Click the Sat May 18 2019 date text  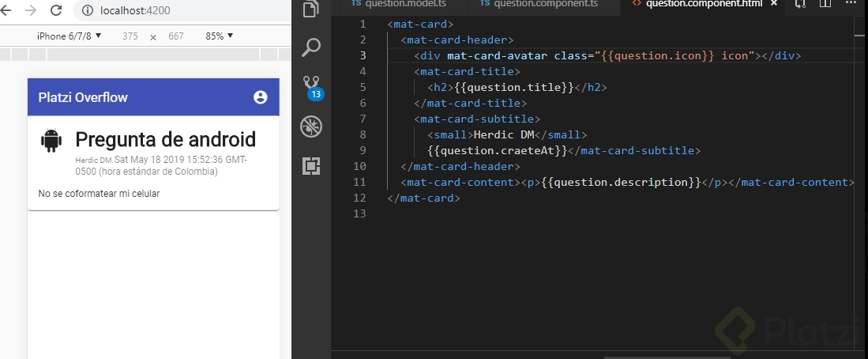tap(161, 165)
